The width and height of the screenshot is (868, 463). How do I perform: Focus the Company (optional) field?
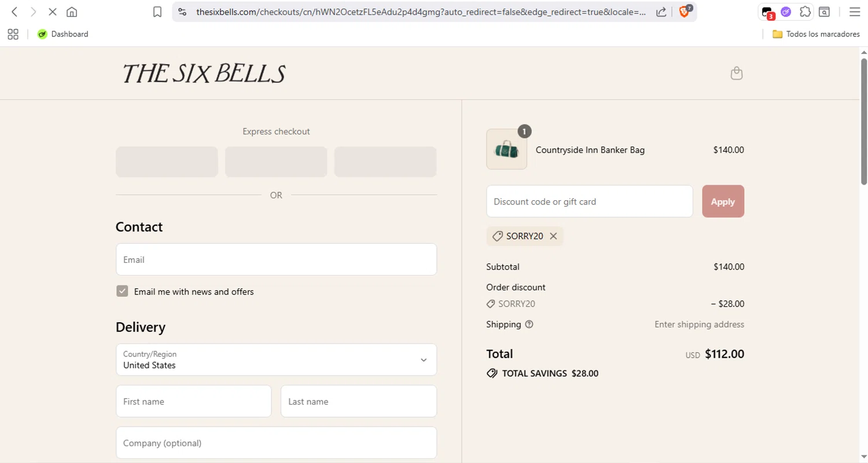coord(276,443)
